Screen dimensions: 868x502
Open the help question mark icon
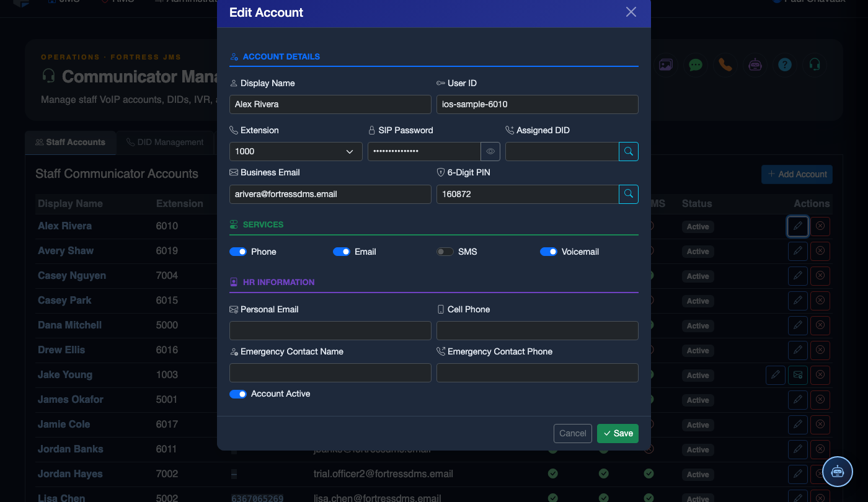tap(785, 64)
